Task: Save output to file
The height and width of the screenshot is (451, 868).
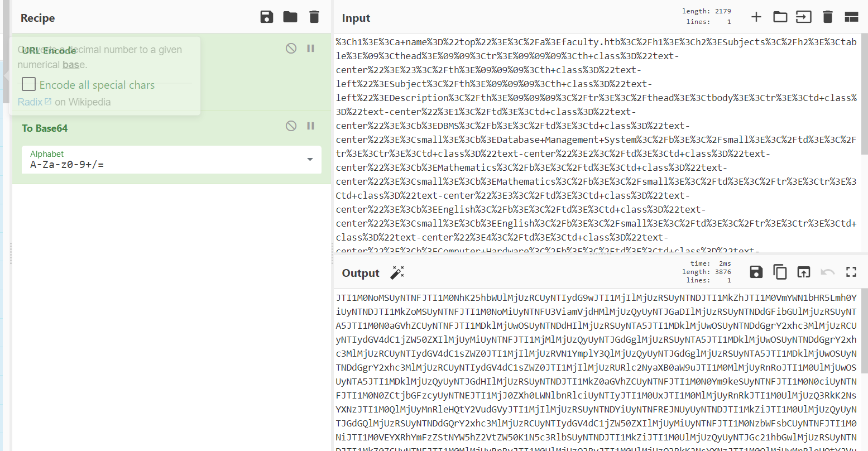Action: (756, 272)
